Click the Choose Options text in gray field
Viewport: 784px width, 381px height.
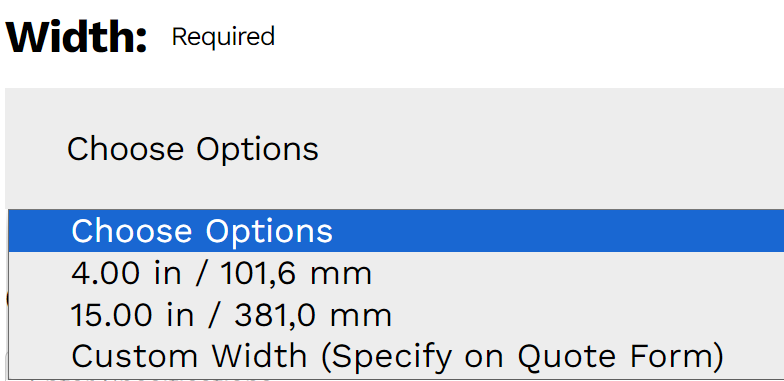coord(192,150)
